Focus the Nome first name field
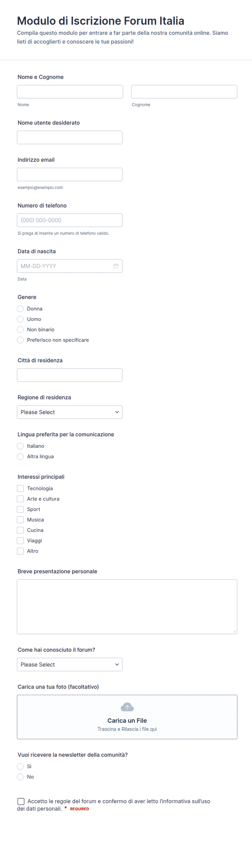This screenshot has height=868, width=252. click(x=70, y=92)
